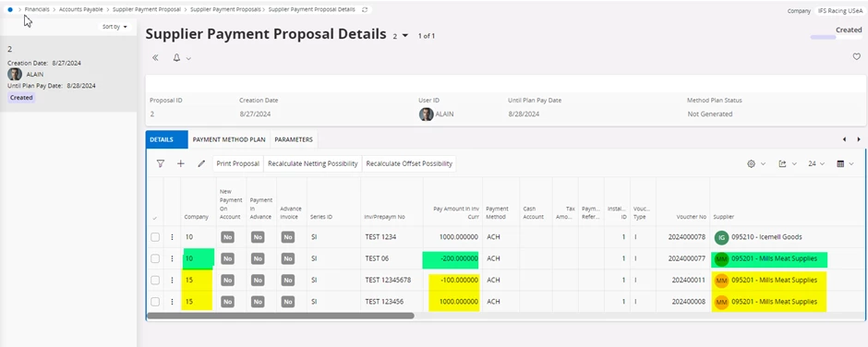Check the box for row TEST 06
This screenshot has height=347, width=868.
[155, 258]
